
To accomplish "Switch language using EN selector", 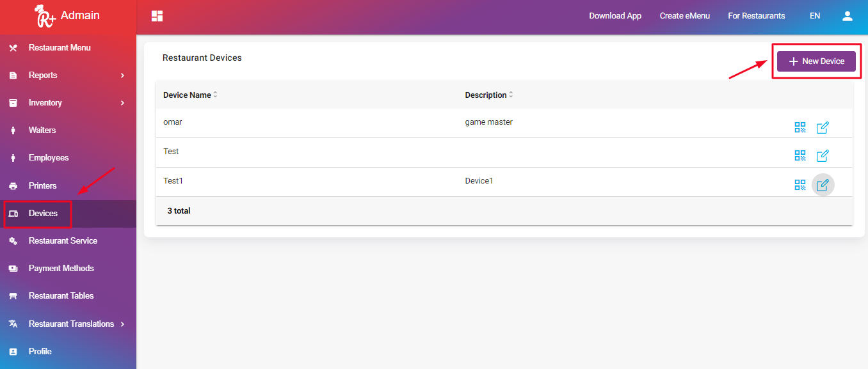I will click(x=814, y=16).
